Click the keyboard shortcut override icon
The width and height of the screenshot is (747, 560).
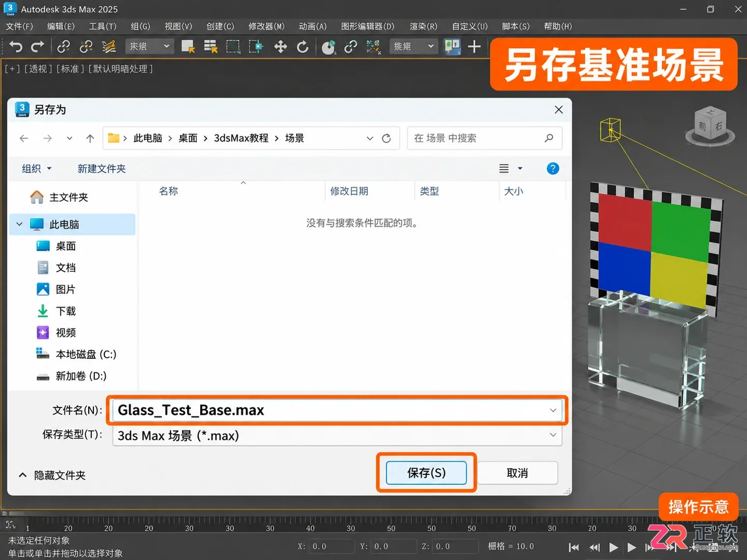click(x=452, y=47)
